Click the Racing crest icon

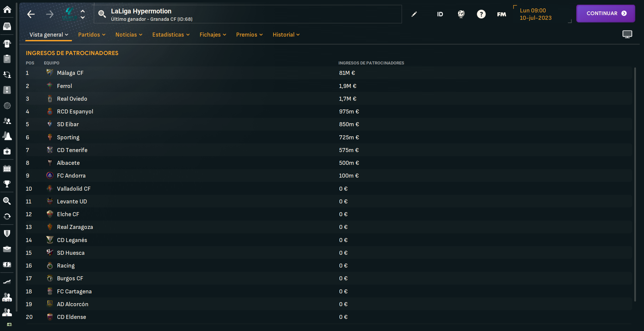click(50, 266)
